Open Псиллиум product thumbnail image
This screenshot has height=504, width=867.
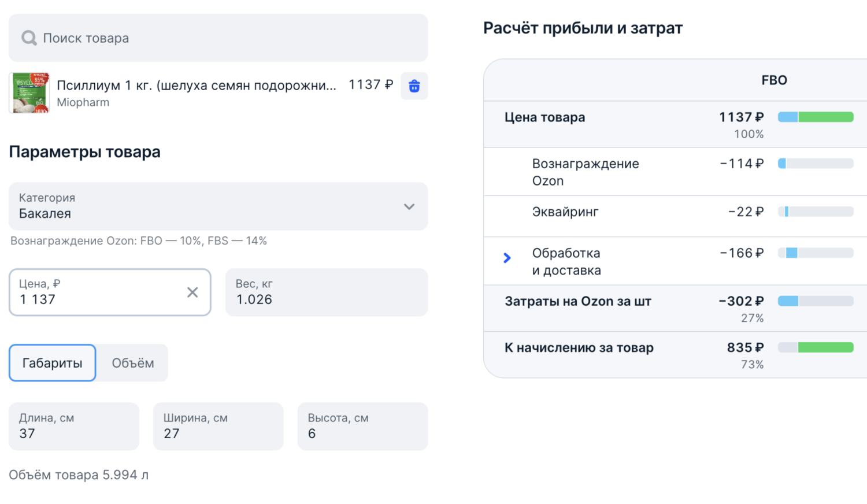pyautogui.click(x=29, y=92)
